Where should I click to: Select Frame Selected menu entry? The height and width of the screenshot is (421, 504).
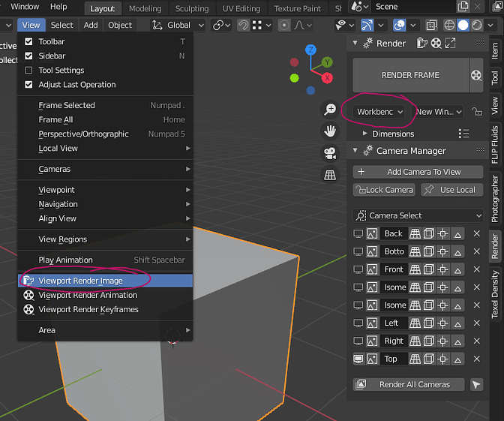106,105
